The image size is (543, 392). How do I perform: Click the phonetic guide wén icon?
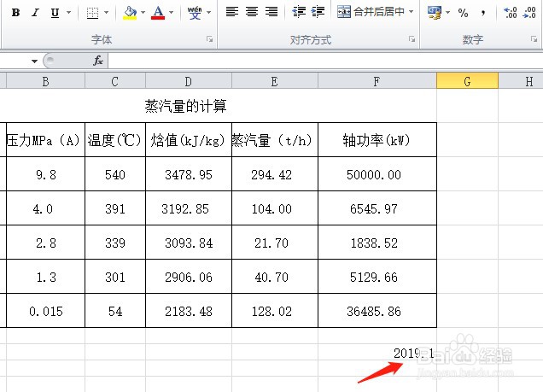[195, 13]
